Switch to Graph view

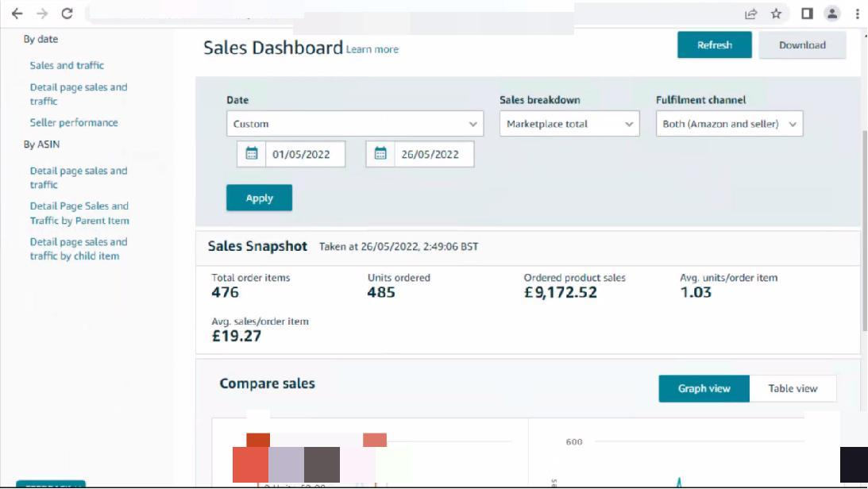(704, 389)
